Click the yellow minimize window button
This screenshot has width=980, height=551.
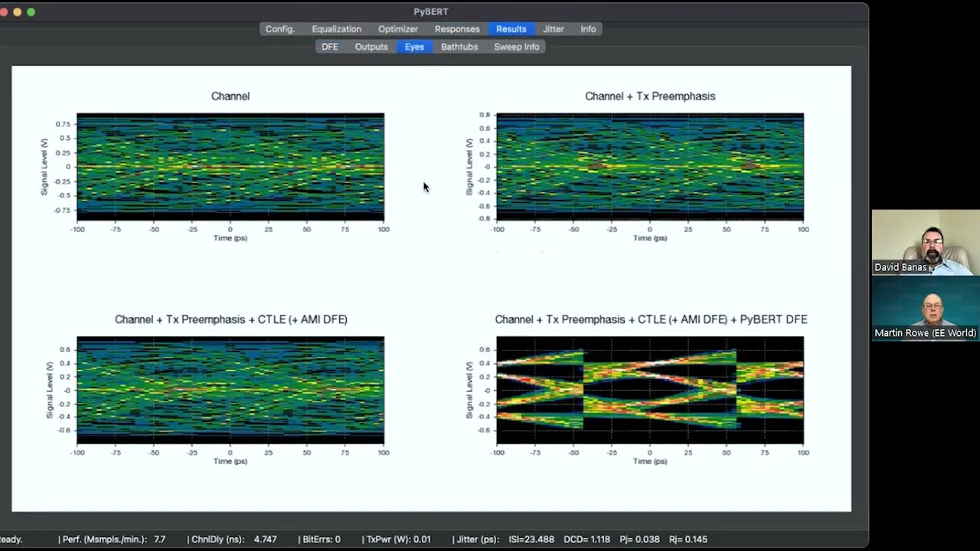click(17, 11)
